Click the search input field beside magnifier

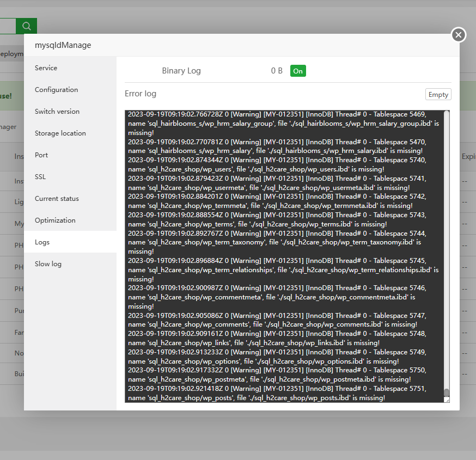(8, 26)
